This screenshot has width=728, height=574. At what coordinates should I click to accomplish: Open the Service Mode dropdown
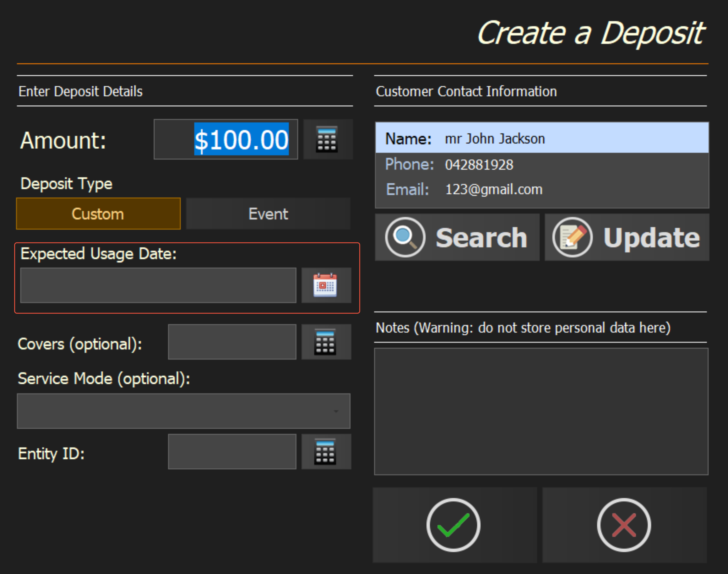point(183,411)
